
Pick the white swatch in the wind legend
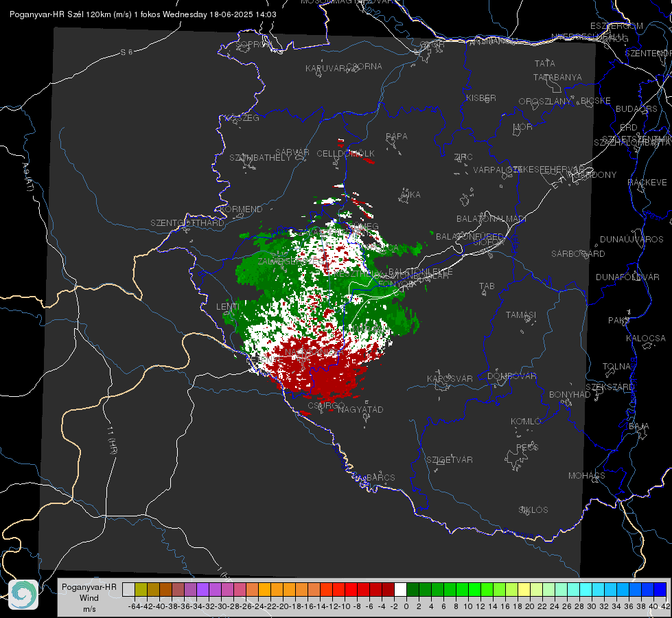pyautogui.click(x=400, y=589)
